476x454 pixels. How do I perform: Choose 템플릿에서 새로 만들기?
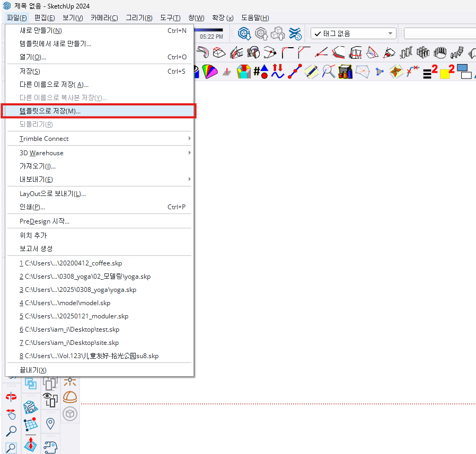pos(99,43)
